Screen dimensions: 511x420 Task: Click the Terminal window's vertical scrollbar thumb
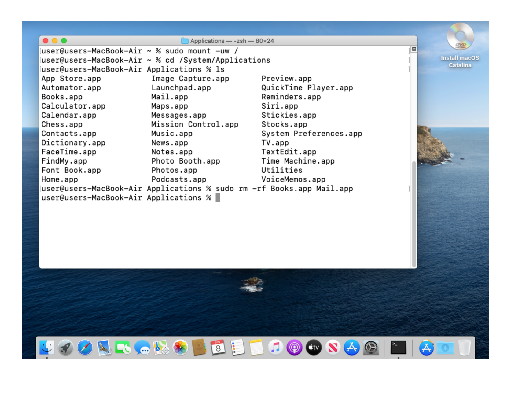[x=414, y=214]
